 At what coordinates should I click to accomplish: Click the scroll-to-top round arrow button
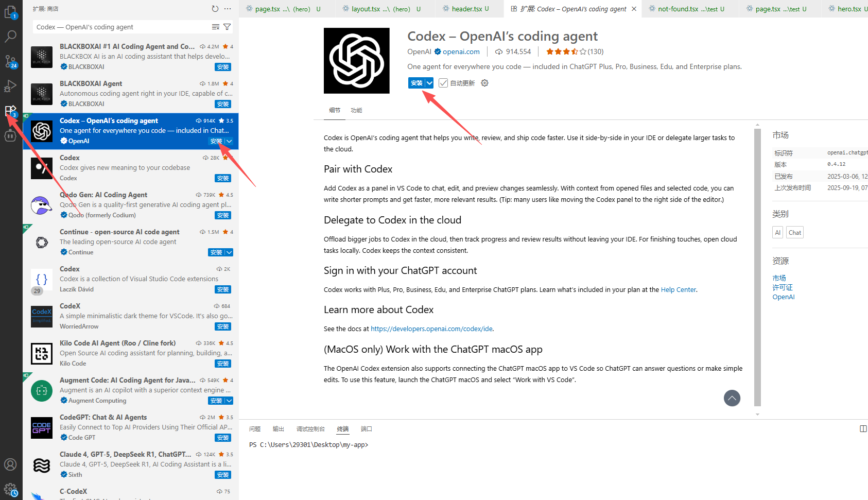click(732, 398)
